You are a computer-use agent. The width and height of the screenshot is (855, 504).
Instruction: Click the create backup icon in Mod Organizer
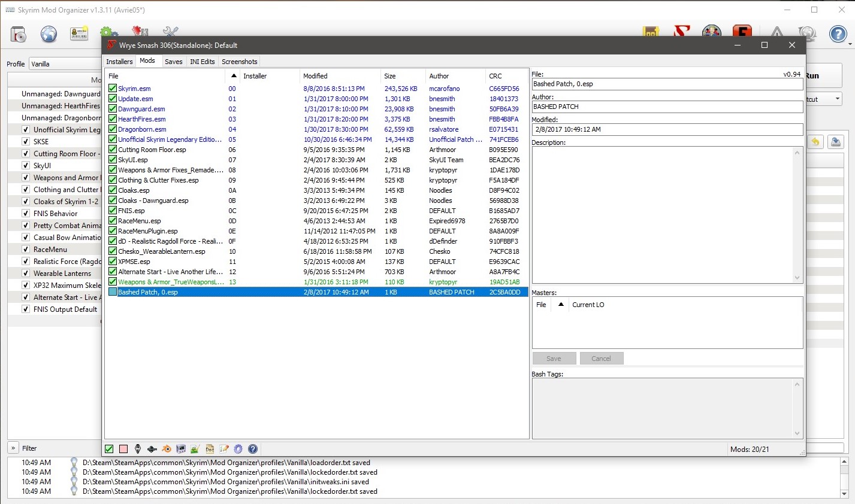coord(836,142)
